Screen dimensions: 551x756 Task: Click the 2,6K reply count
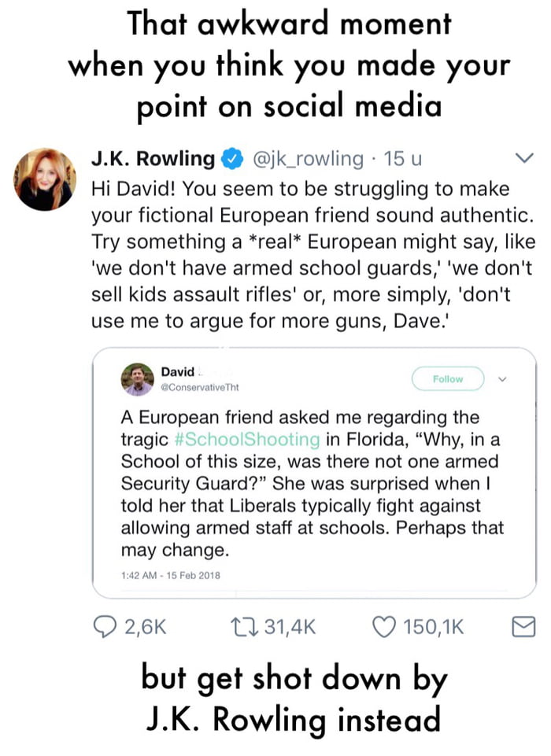(146, 626)
